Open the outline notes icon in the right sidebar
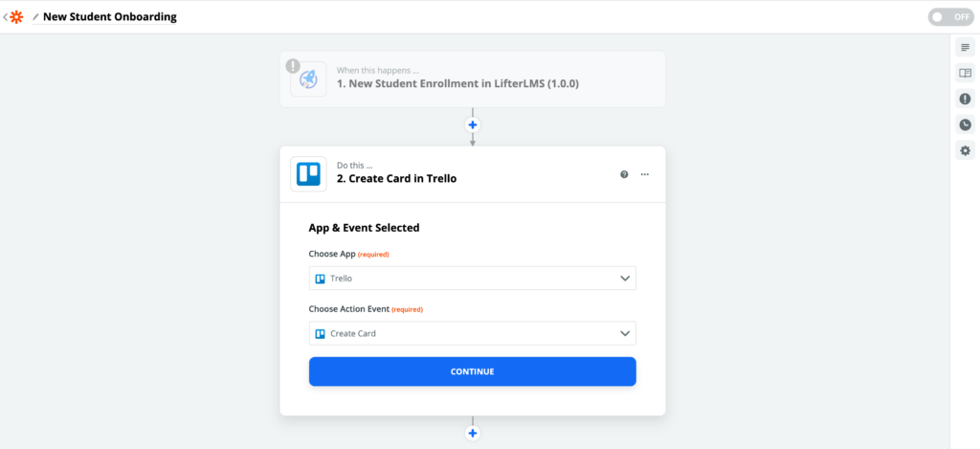This screenshot has height=449, width=980. coord(965,48)
